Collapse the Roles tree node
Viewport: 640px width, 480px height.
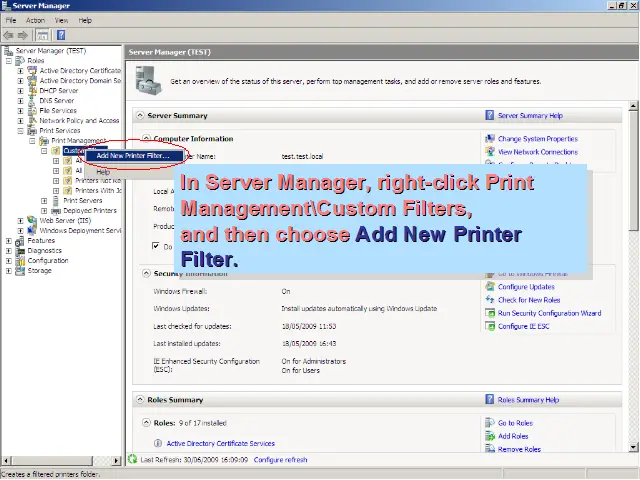[9, 60]
